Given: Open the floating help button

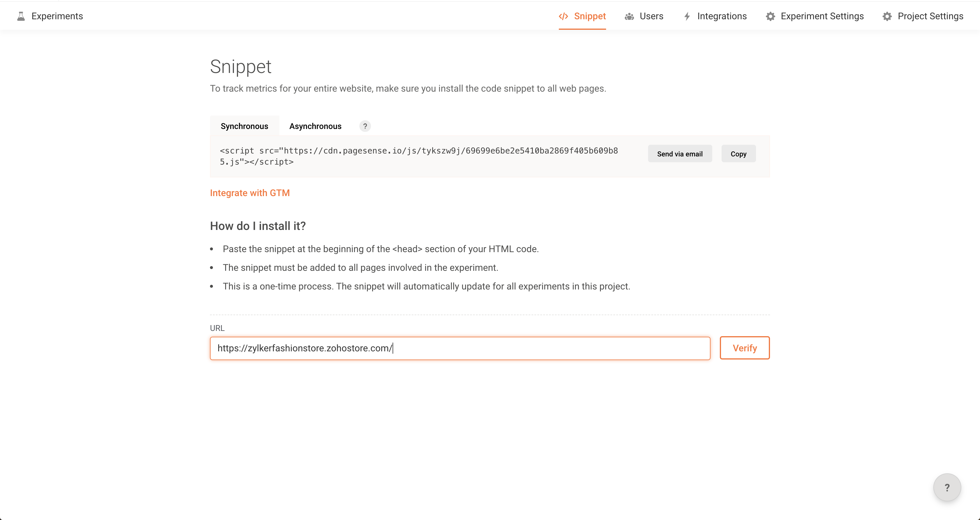Looking at the screenshot, I should pos(947,487).
